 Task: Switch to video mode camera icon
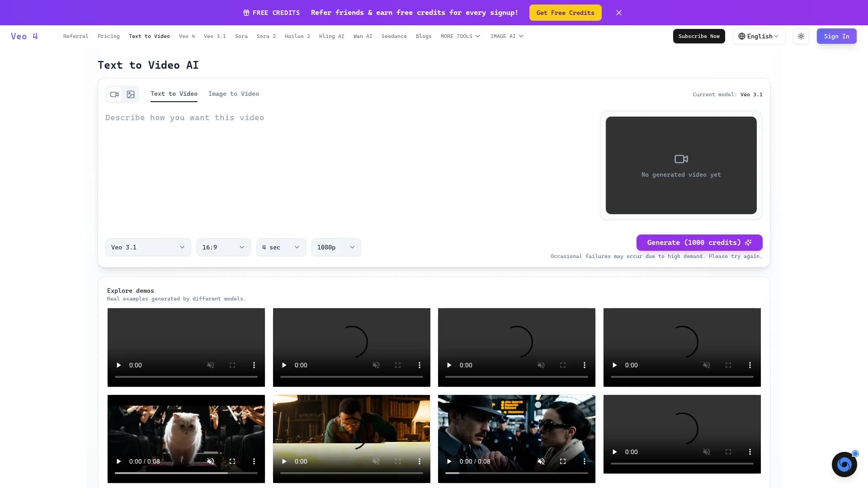(x=114, y=94)
